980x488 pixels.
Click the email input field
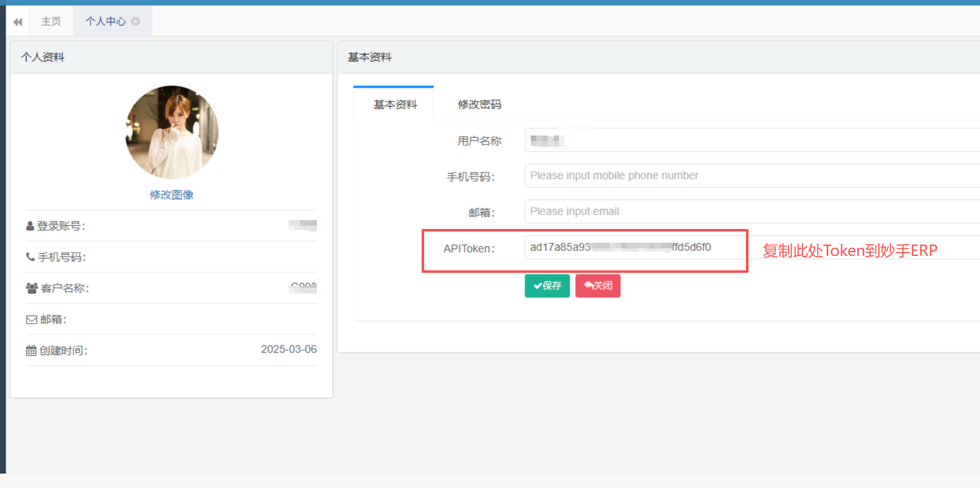click(x=752, y=211)
